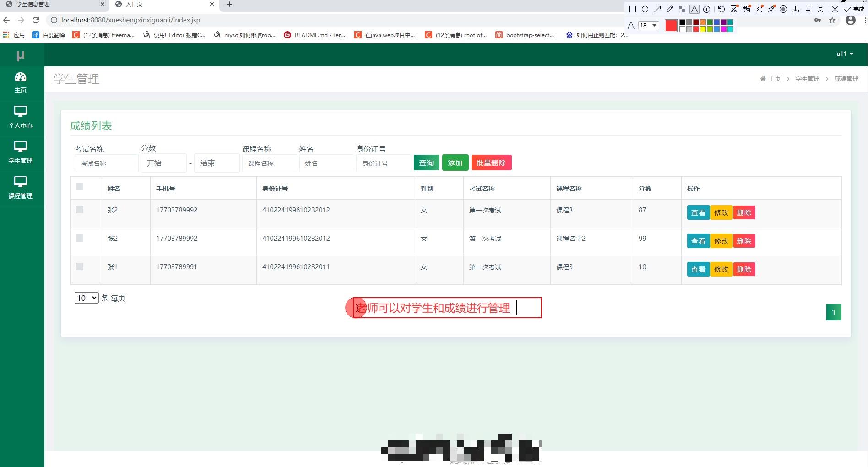This screenshot has height=467, width=868.
Task: Open the font size 18 dropdown
Action: coord(649,26)
